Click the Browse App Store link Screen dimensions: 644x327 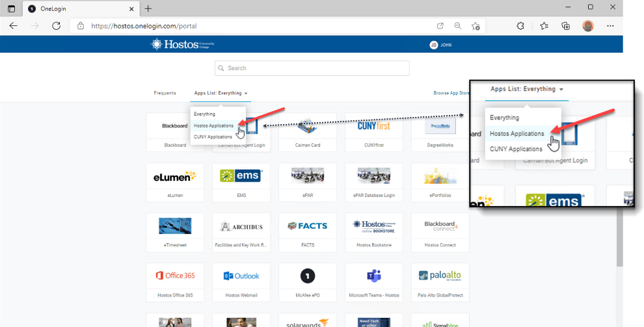tap(451, 93)
